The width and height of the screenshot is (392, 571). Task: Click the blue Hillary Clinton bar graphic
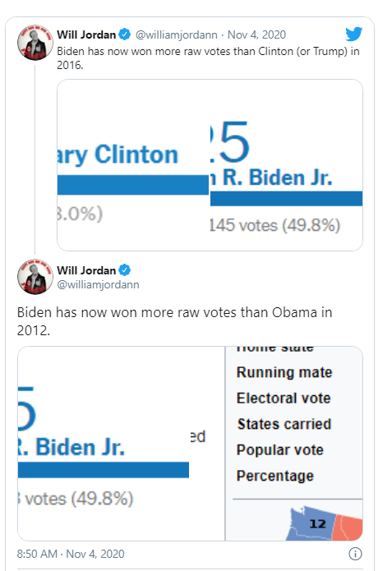133,185
